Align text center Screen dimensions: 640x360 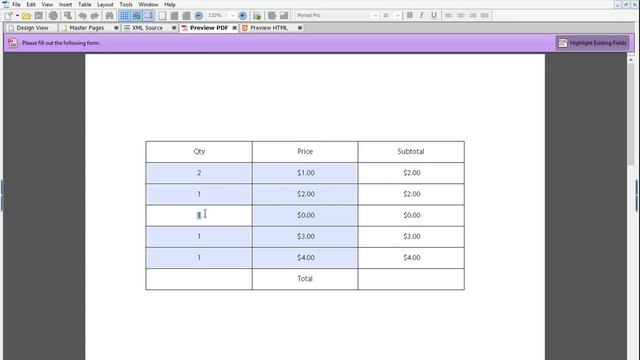tap(460, 16)
